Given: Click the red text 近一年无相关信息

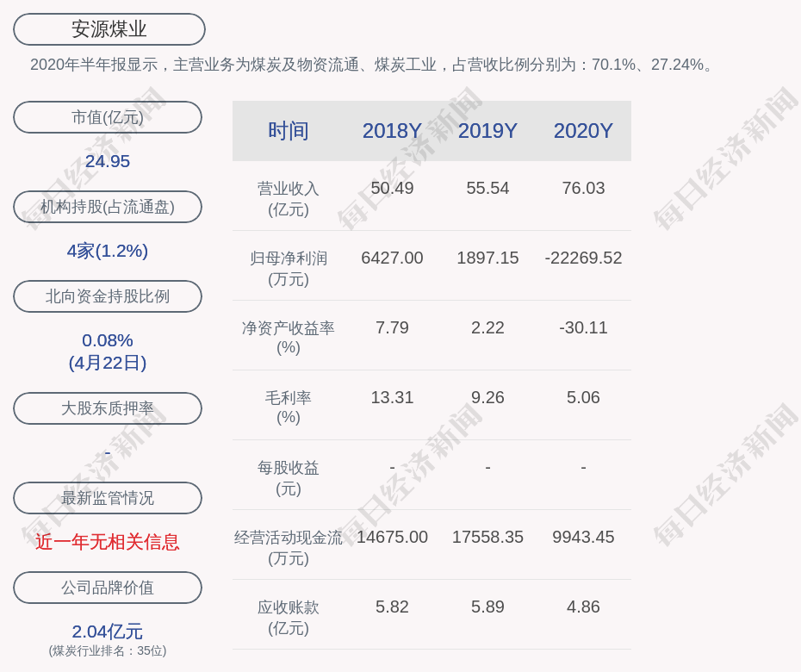Looking at the screenshot, I should [x=108, y=542].
